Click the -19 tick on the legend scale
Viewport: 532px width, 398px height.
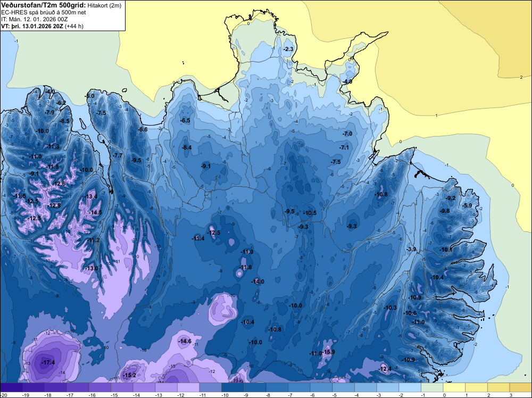(x=25, y=395)
